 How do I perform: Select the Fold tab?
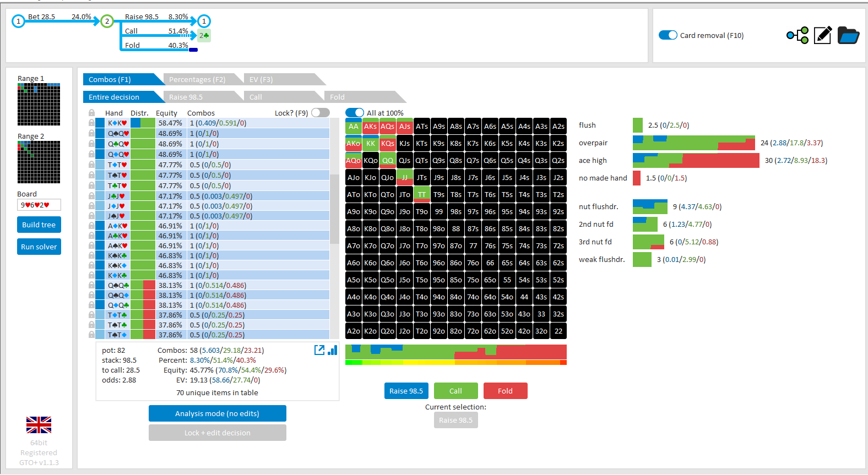pos(365,97)
